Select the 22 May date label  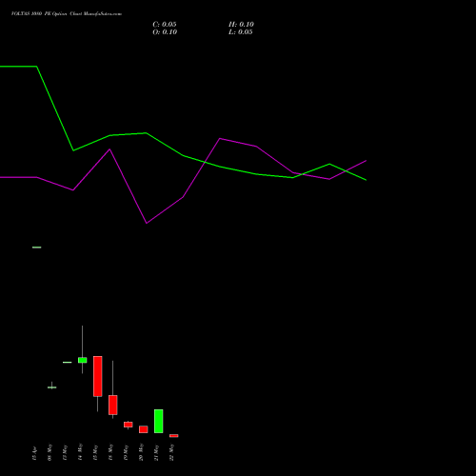click(x=171, y=452)
